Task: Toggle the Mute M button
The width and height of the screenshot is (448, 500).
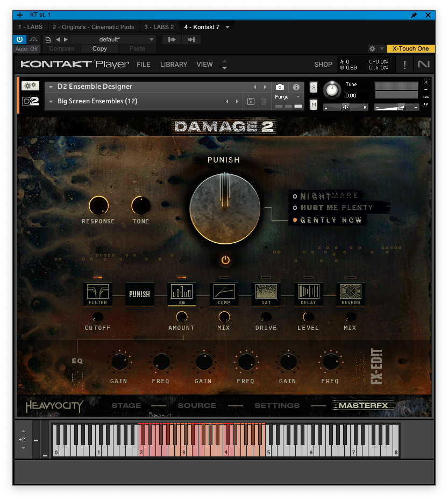Action: click(x=314, y=104)
